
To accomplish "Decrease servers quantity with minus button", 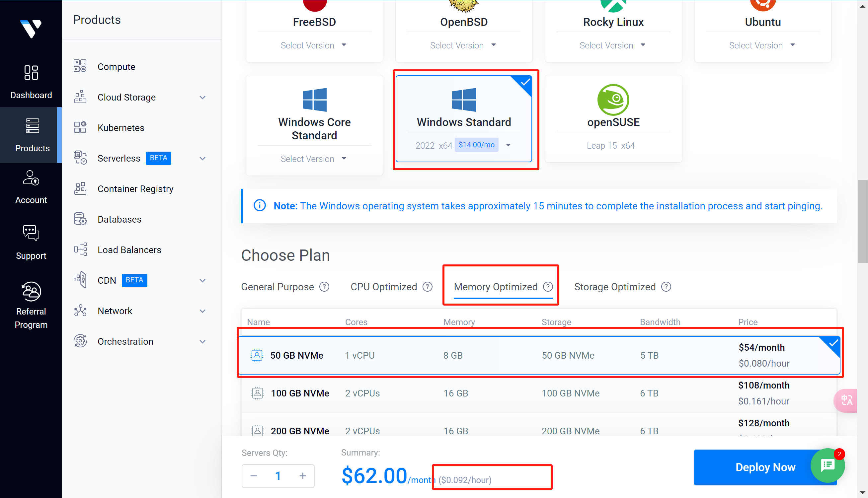I will pyautogui.click(x=254, y=476).
